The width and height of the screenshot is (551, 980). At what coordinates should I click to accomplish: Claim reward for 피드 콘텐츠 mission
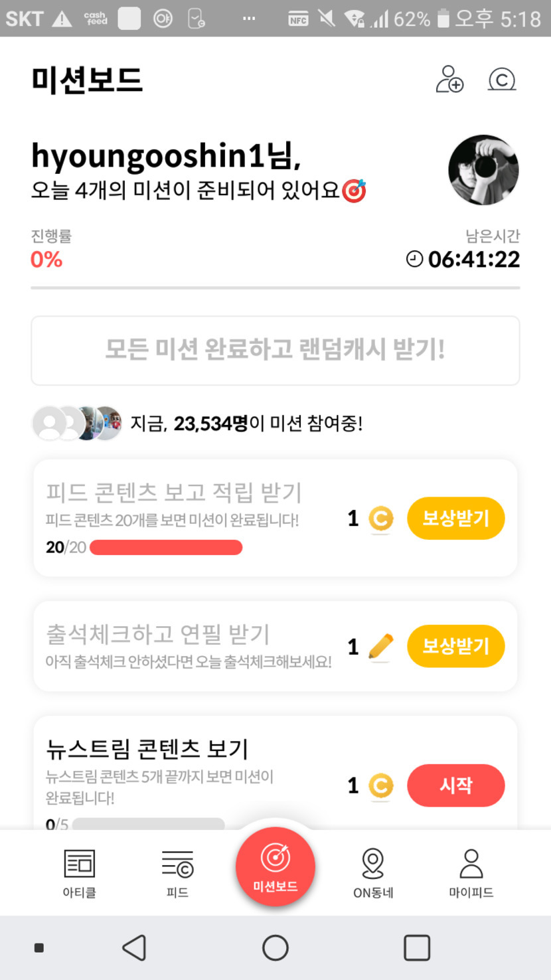coord(456,519)
